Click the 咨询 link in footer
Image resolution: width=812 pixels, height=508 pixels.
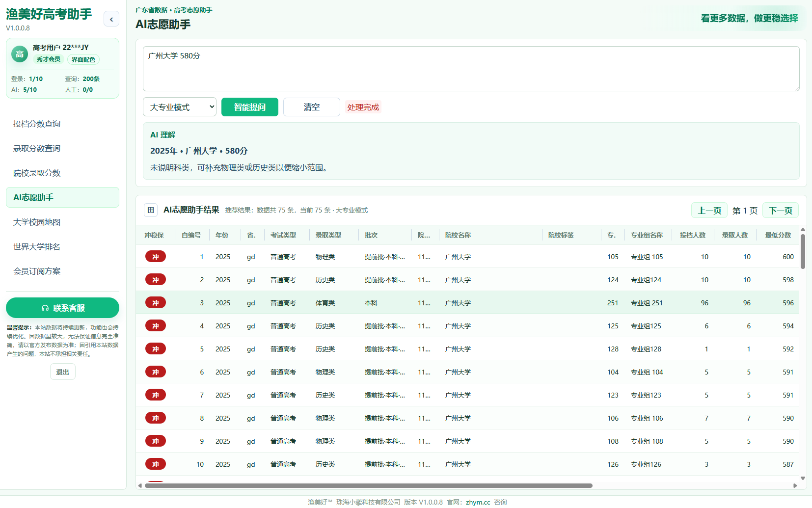tap(500, 502)
